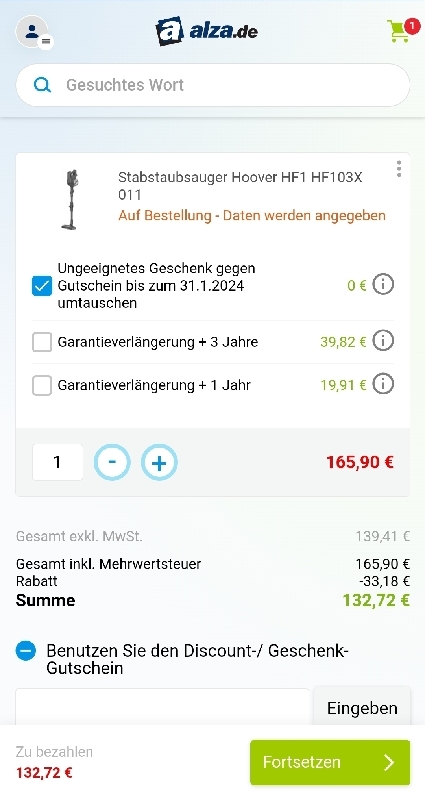425x800 pixels.
Task: Increase quantity with the plus button
Action: [159, 462]
